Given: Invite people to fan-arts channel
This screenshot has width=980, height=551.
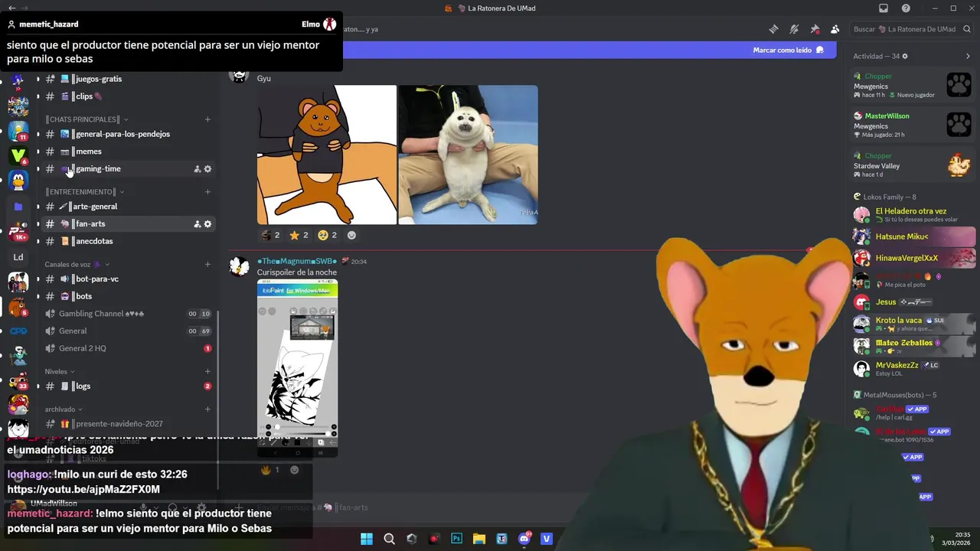Looking at the screenshot, I should pyautogui.click(x=197, y=224).
